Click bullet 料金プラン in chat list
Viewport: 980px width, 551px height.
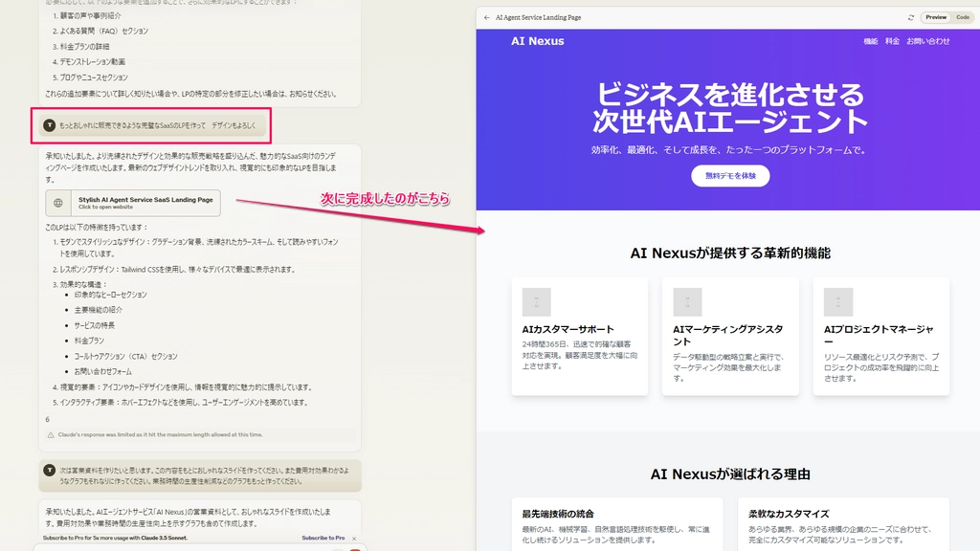click(x=89, y=342)
